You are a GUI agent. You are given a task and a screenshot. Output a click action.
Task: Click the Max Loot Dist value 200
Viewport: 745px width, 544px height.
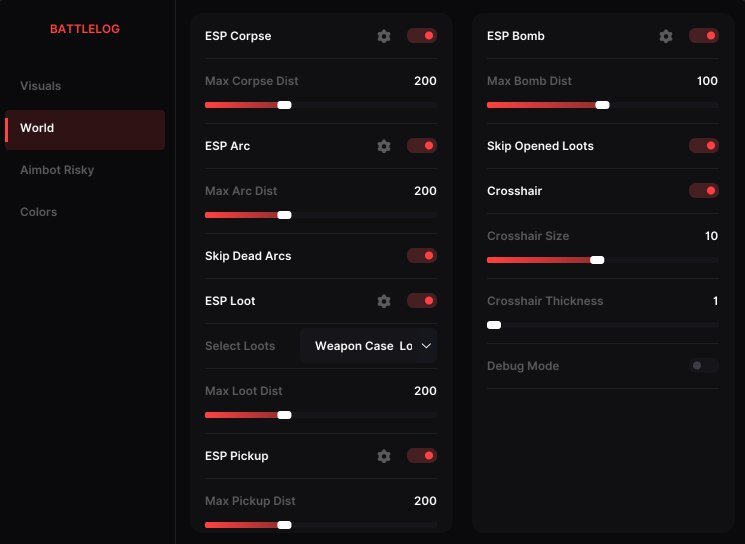(425, 391)
